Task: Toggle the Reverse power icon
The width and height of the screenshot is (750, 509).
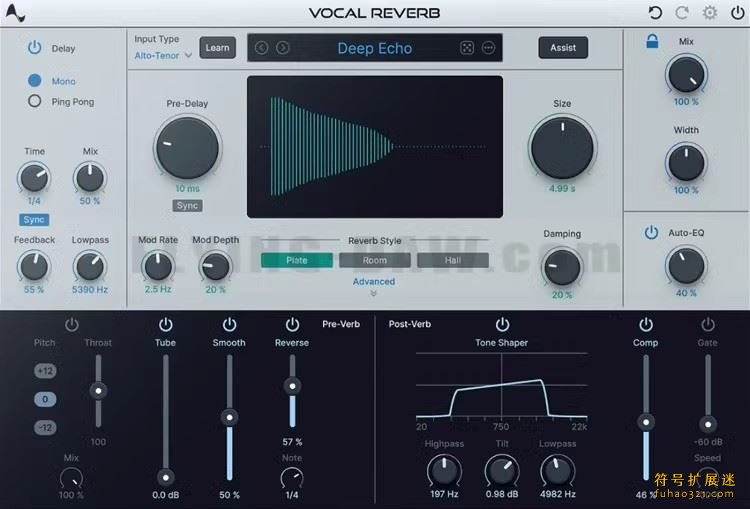Action: point(292,325)
